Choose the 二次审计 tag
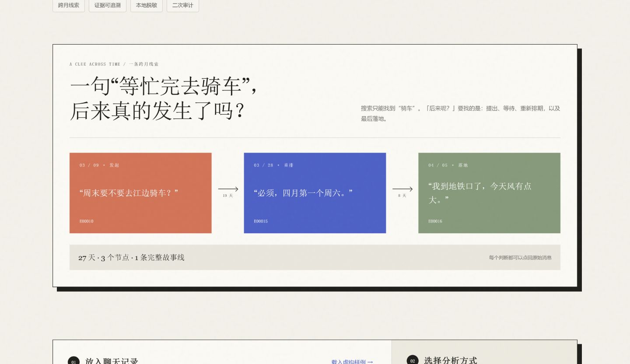The image size is (630, 364). (x=183, y=5)
